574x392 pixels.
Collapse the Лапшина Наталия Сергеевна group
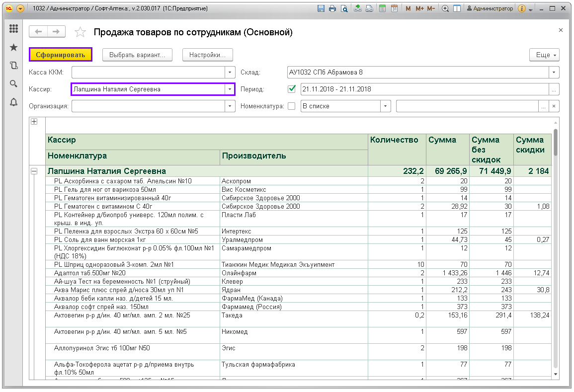coord(34,171)
